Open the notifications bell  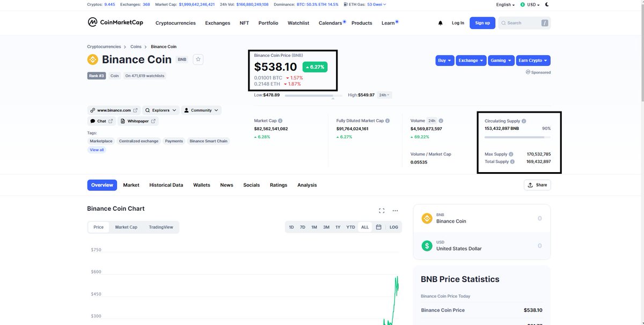pyautogui.click(x=441, y=23)
